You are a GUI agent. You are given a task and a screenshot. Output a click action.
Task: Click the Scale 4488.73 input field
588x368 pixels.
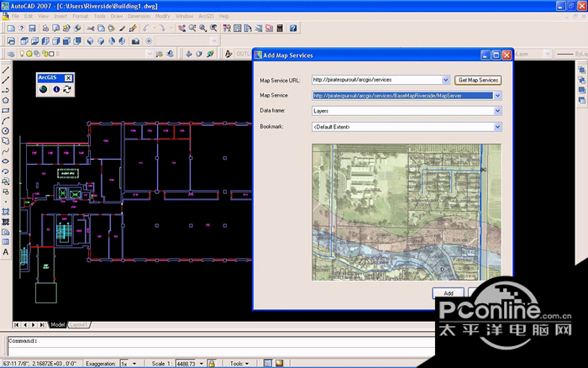186,364
